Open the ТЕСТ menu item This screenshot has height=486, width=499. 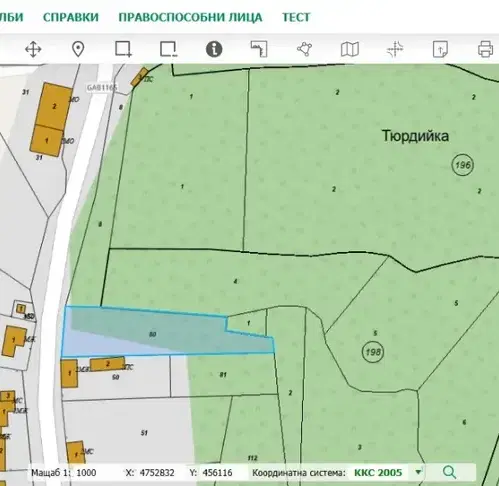tap(296, 17)
